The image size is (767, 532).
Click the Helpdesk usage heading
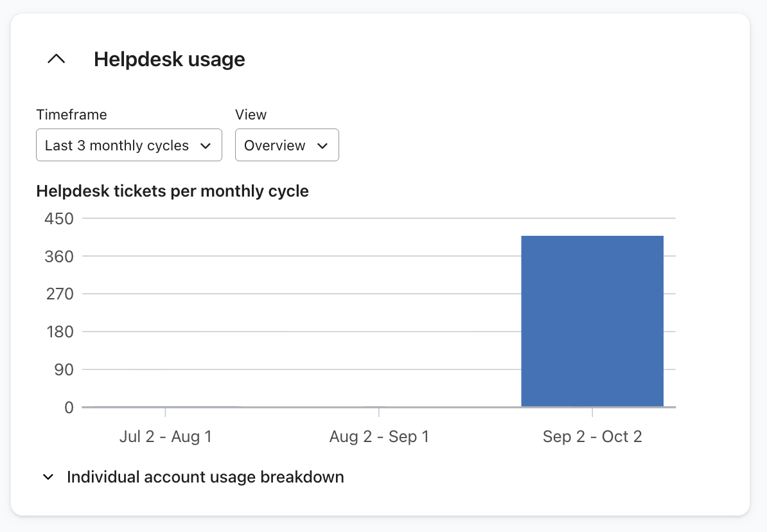click(x=169, y=59)
